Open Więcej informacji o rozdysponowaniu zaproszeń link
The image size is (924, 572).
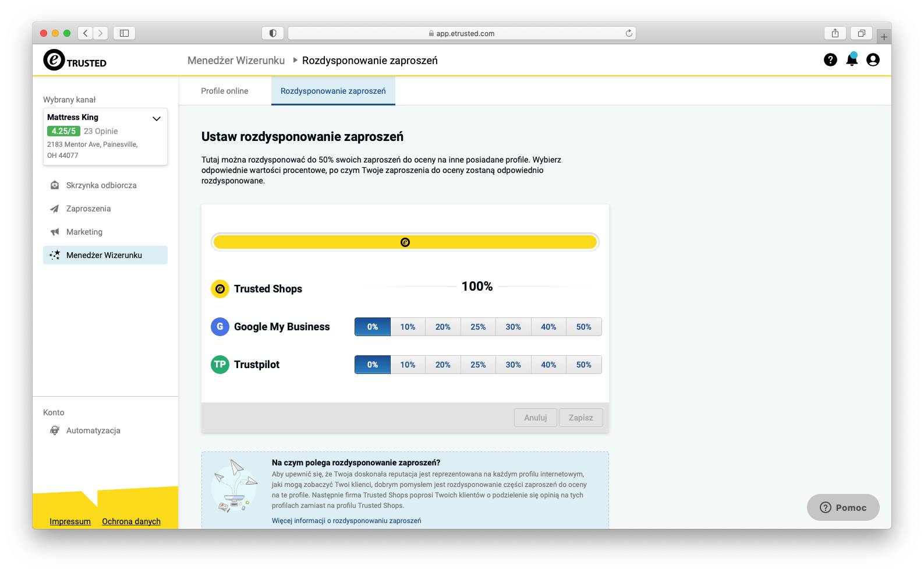pyautogui.click(x=346, y=521)
